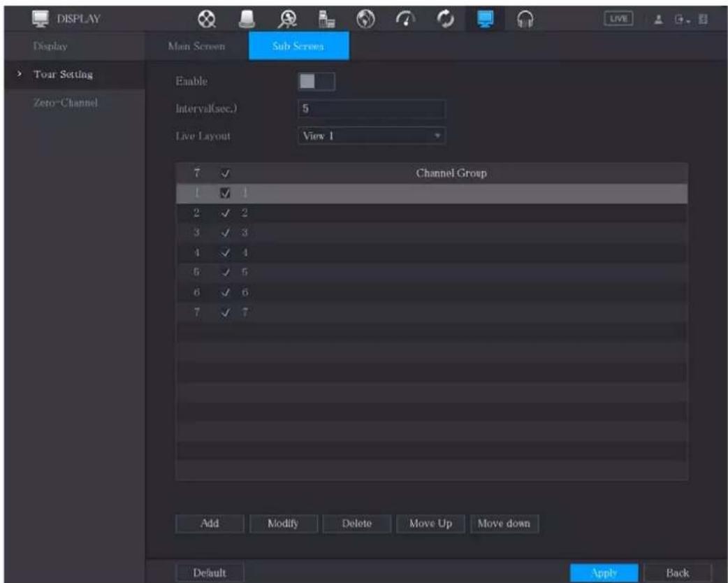Click the user account icon
Viewport: 728px width, 583px height.
(658, 20)
